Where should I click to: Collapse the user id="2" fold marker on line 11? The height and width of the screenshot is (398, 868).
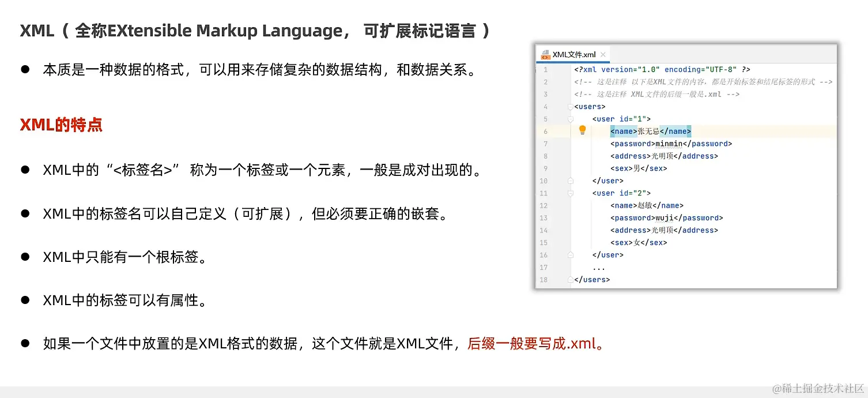click(x=571, y=193)
